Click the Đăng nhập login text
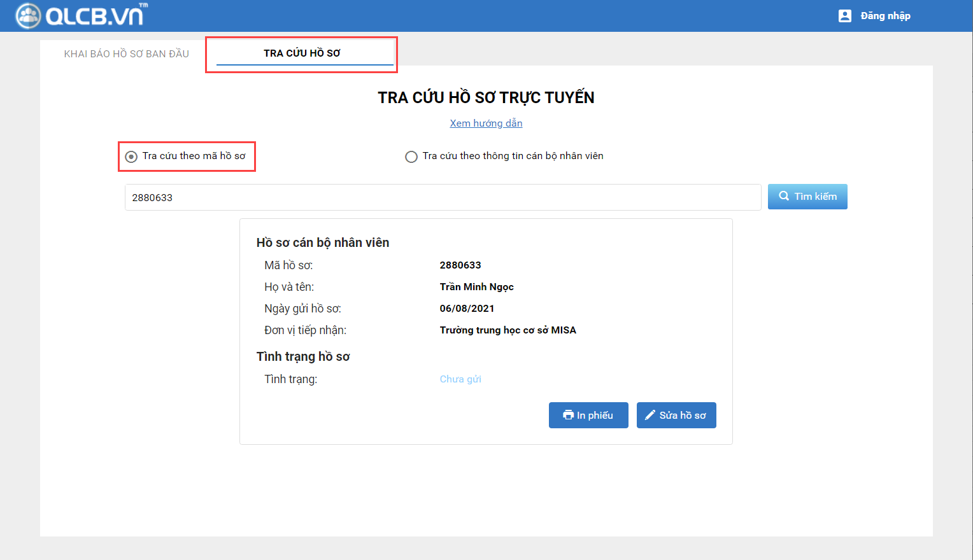Screen dimensions: 973x560 pos(885,16)
